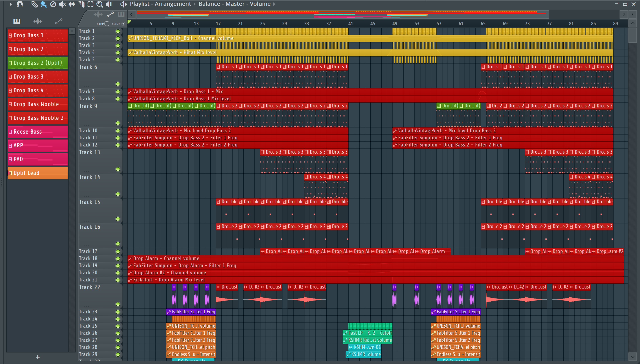This screenshot has width=640, height=364.
Task: Select the Mute tool
Action: click(x=62, y=4)
